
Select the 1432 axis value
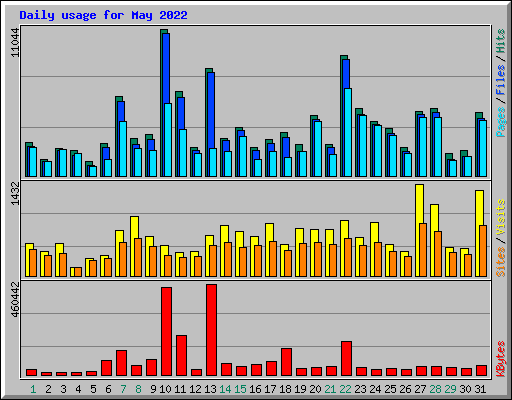[x=15, y=193]
